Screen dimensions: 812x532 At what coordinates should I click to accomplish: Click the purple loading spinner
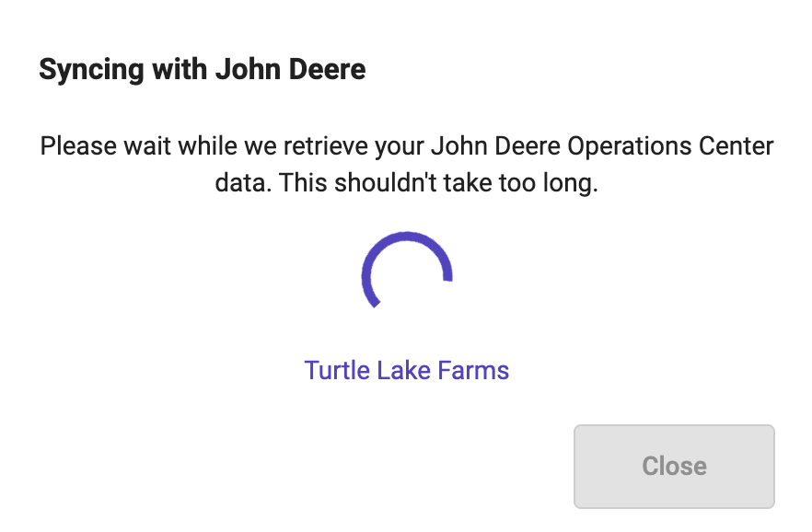click(x=407, y=270)
